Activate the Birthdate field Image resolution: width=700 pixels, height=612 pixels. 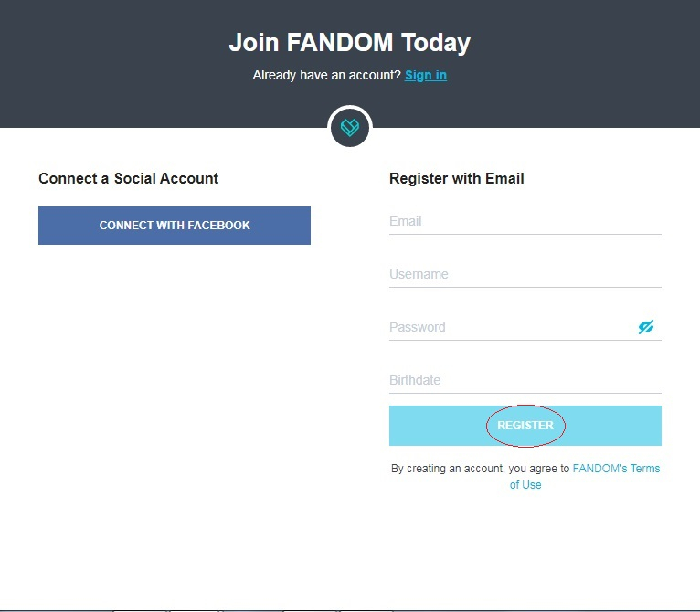(525, 380)
